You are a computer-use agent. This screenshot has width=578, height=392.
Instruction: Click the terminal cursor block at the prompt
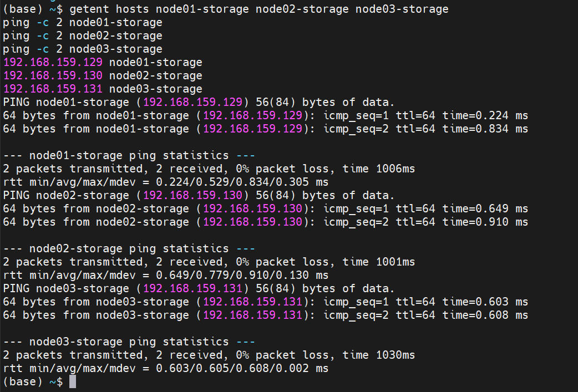click(x=73, y=381)
